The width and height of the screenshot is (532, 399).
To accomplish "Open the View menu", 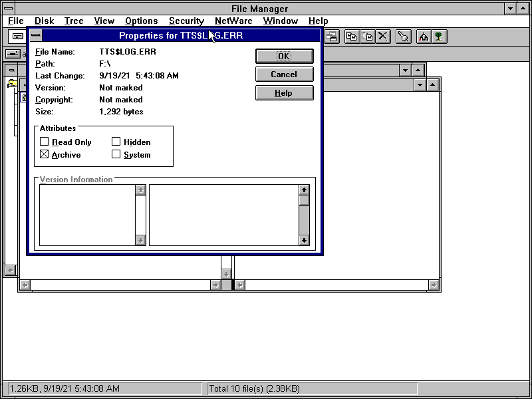I will pyautogui.click(x=104, y=21).
